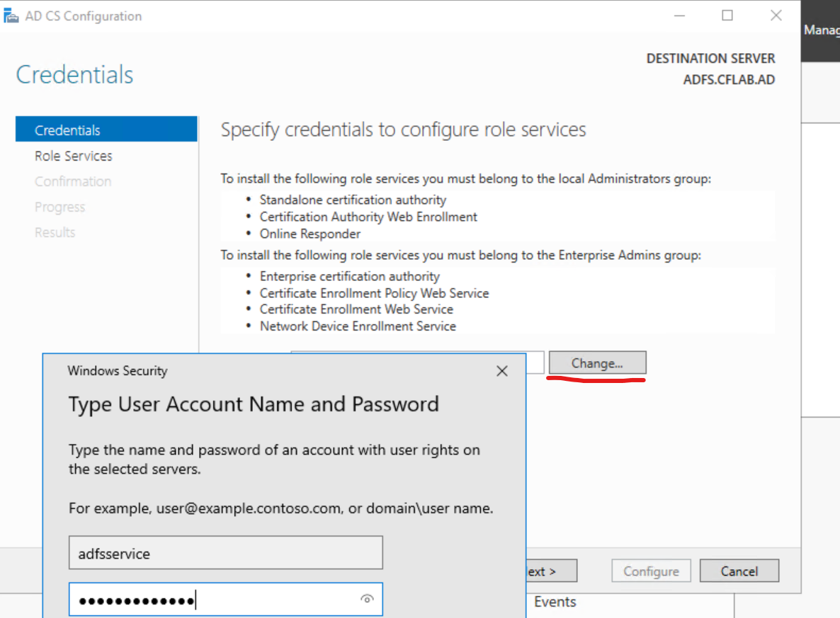
Task: Click the ADFS.CFLAB.AD destination server name
Action: [x=729, y=80]
